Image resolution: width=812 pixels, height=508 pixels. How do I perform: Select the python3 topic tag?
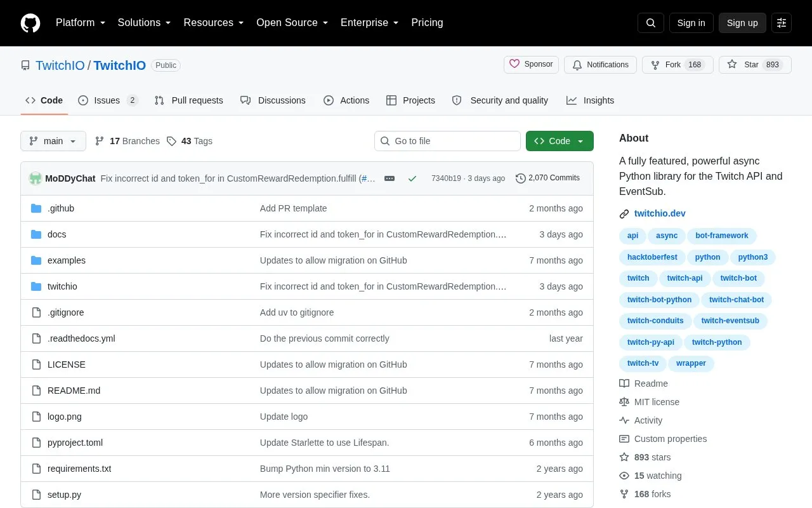click(752, 257)
